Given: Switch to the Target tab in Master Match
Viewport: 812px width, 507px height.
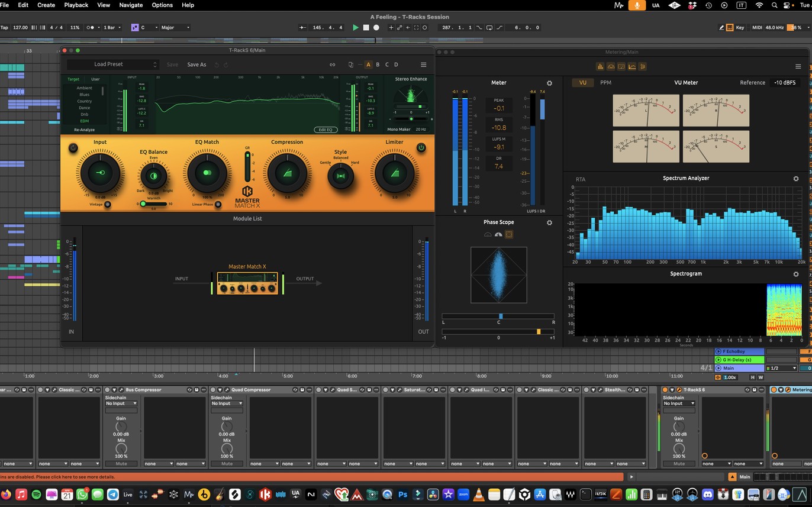Looking at the screenshot, I should [73, 79].
